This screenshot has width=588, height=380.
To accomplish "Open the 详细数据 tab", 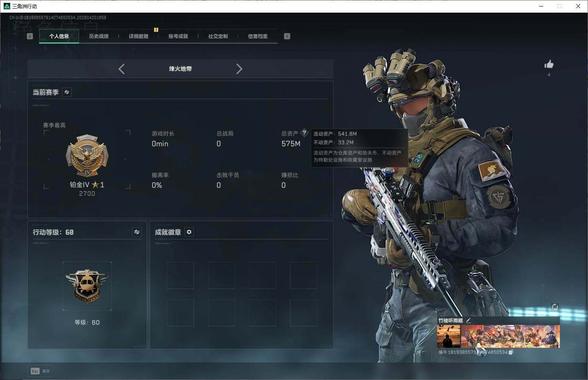I will tap(139, 36).
